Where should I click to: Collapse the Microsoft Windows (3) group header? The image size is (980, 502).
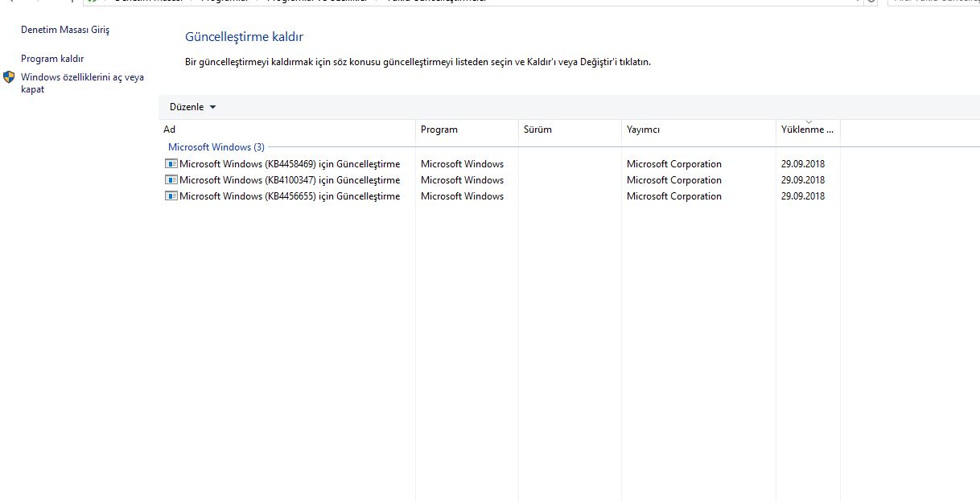click(216, 147)
